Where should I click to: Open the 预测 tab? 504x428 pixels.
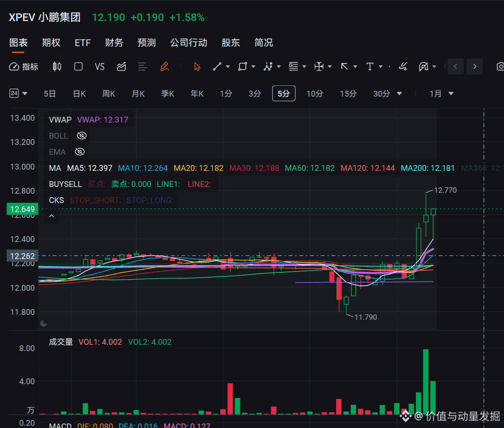coord(147,42)
